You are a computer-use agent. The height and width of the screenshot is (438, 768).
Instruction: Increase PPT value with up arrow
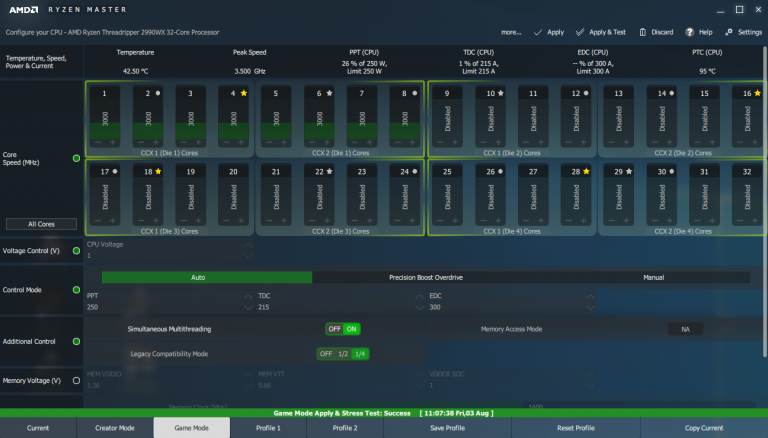pyautogui.click(x=248, y=296)
